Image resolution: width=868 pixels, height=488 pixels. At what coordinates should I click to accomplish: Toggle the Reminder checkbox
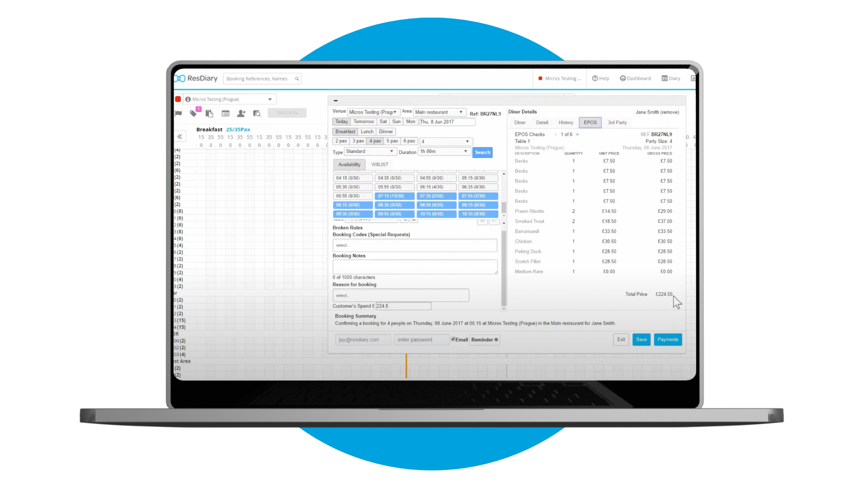tap(496, 340)
